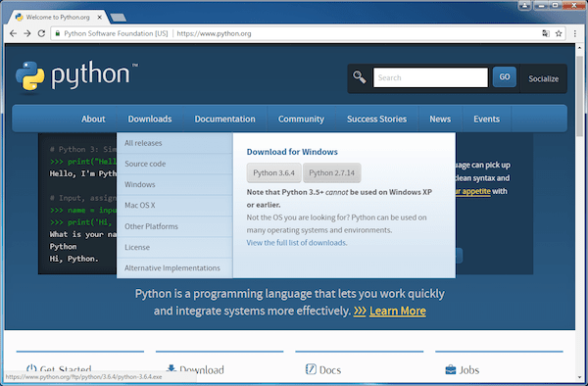Image resolution: width=588 pixels, height=386 pixels.
Task: Open the Chrome three-dot menu
Action: [x=575, y=33]
